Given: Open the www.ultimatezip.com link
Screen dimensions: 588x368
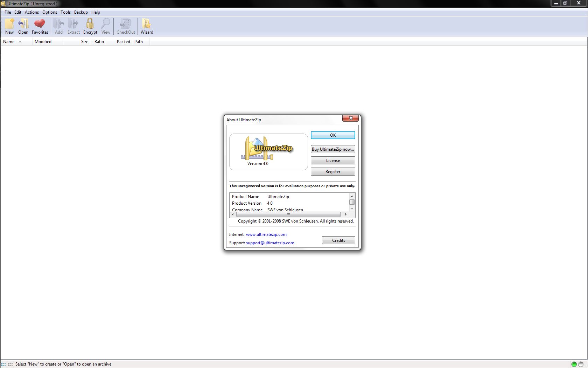Looking at the screenshot, I should 266,234.
